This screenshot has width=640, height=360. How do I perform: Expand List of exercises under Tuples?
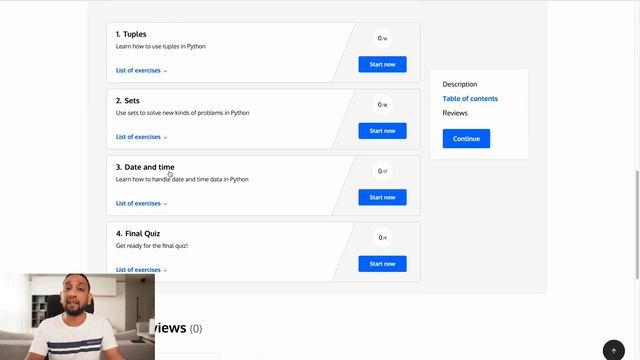point(141,71)
